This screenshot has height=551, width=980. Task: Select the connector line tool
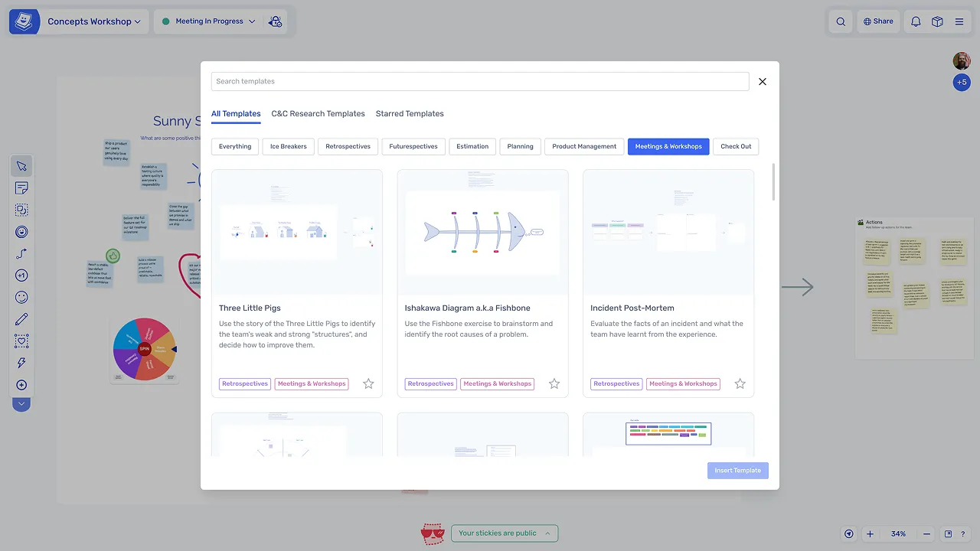21,254
